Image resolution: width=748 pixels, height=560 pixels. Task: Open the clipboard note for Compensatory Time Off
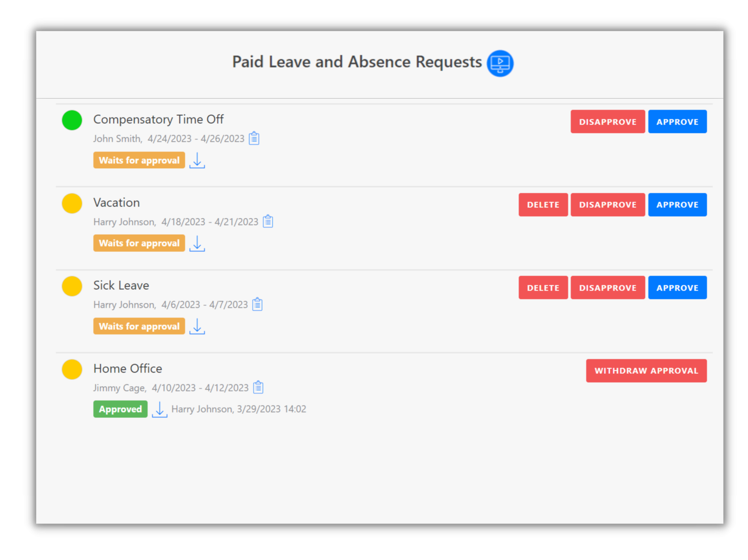tap(254, 138)
